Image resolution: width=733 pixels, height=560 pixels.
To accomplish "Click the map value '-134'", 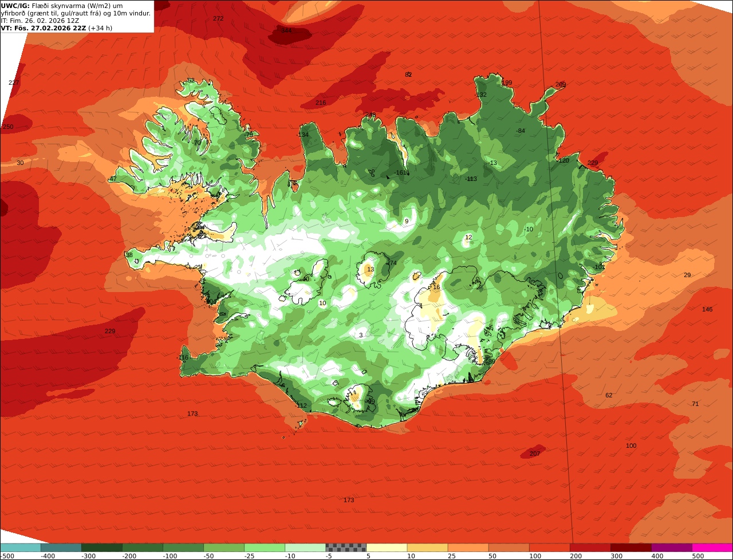I will (302, 135).
